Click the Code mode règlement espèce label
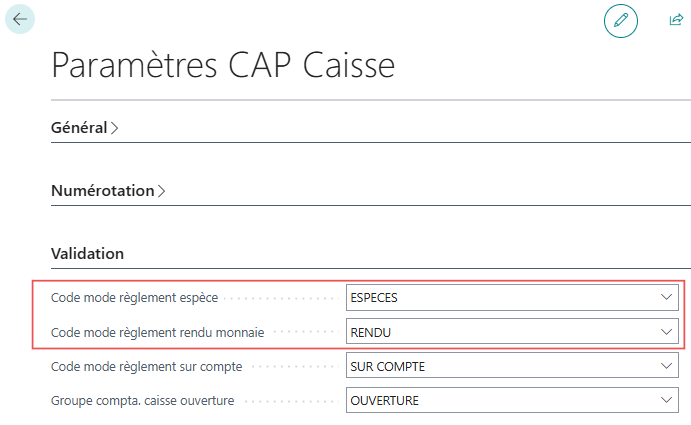 coord(134,298)
